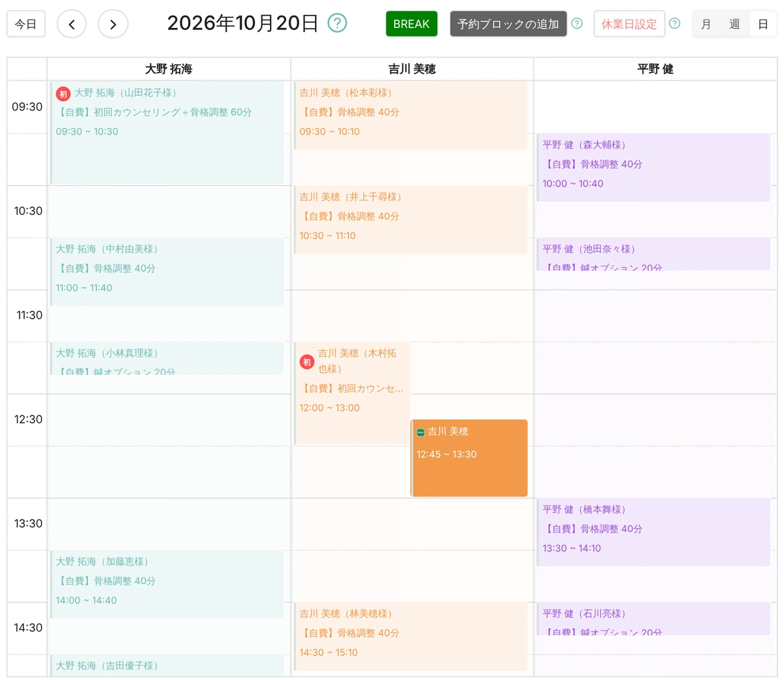Open help icon beside the date
This screenshot has height=680, width=784.
coord(337,24)
